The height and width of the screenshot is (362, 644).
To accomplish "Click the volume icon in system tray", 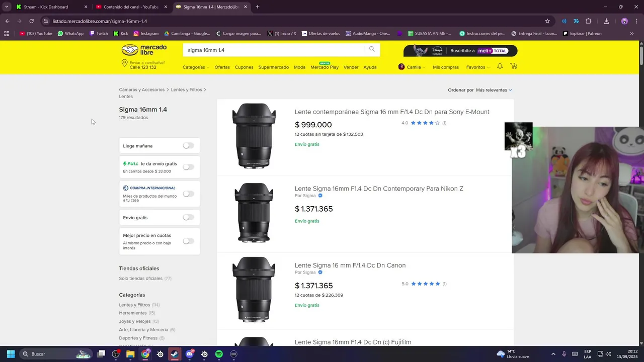I will [x=609, y=354].
